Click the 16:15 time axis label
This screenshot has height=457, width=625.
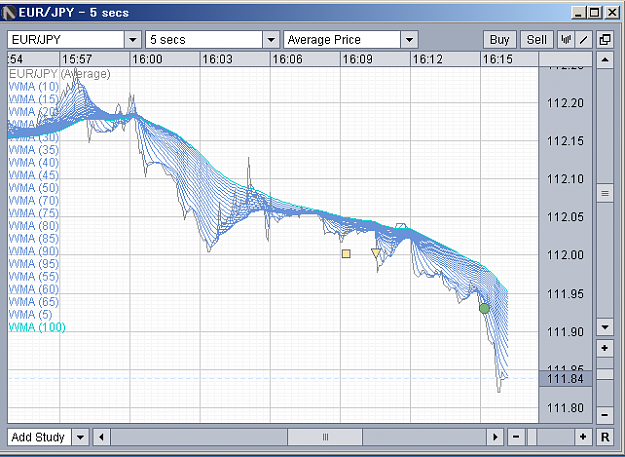click(x=498, y=59)
